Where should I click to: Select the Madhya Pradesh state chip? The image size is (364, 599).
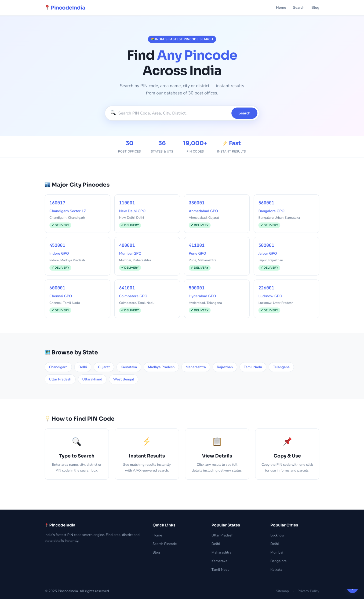tap(161, 367)
